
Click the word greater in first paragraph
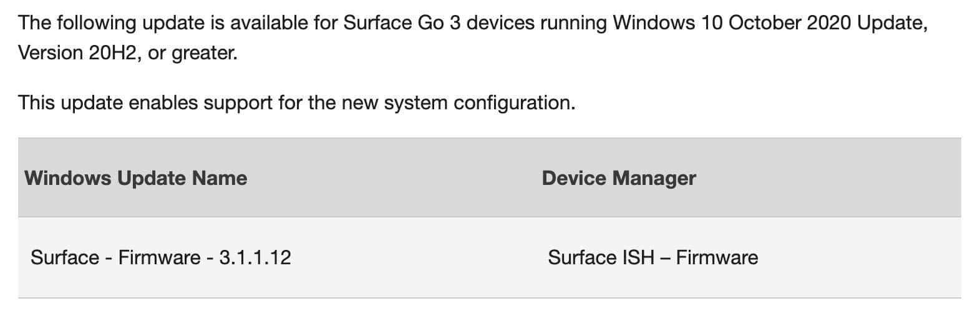pos(204,54)
